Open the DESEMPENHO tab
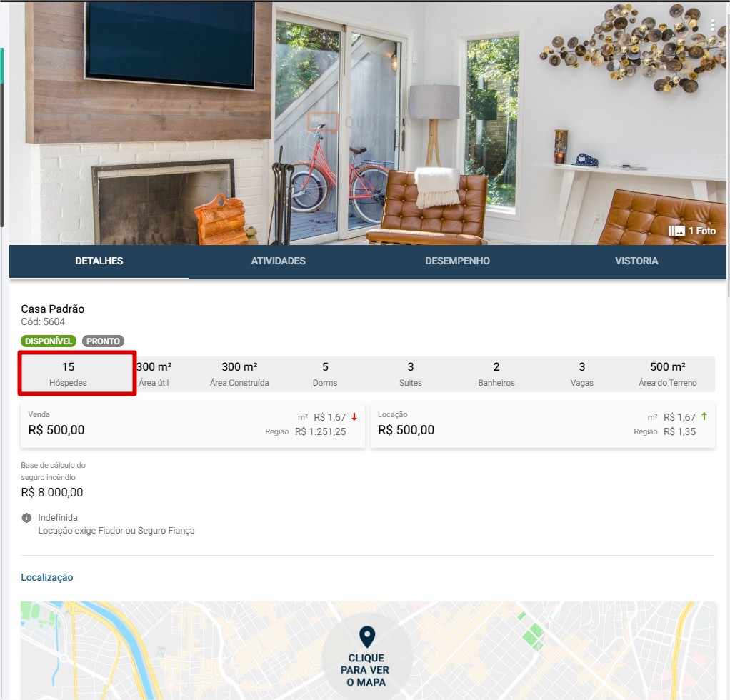The height and width of the screenshot is (700, 730). click(x=457, y=261)
